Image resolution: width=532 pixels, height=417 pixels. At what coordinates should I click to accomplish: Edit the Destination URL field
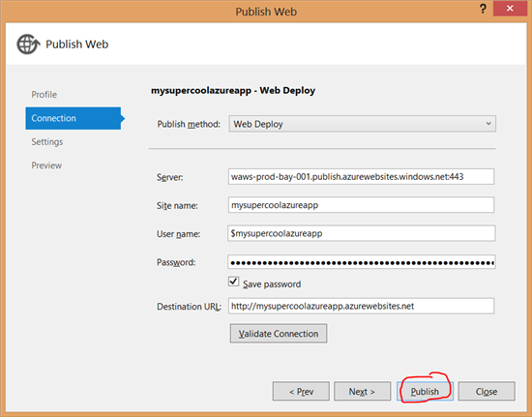tap(361, 306)
